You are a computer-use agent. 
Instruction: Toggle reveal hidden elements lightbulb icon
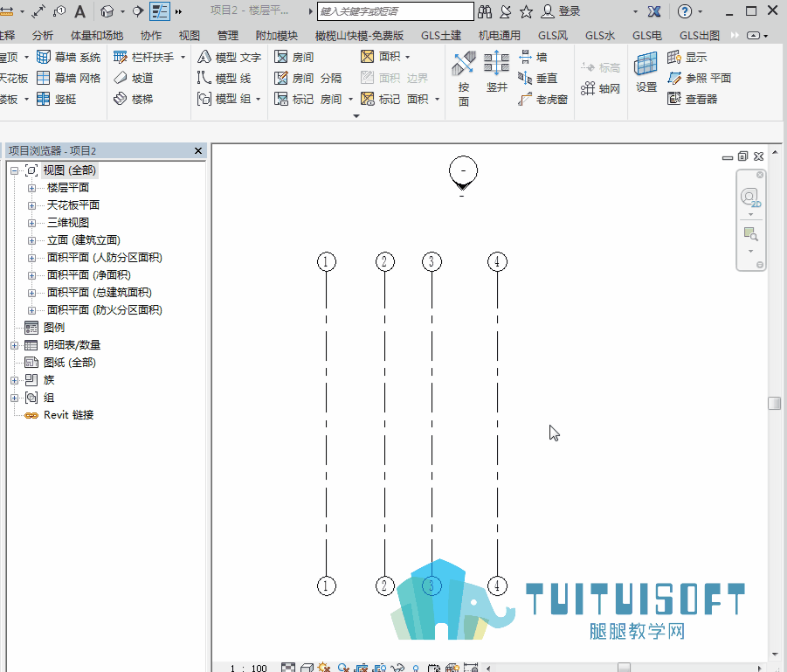416,668
